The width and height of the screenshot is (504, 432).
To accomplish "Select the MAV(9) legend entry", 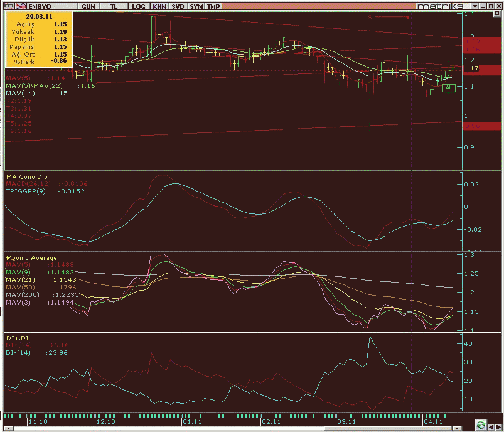I will [40, 272].
